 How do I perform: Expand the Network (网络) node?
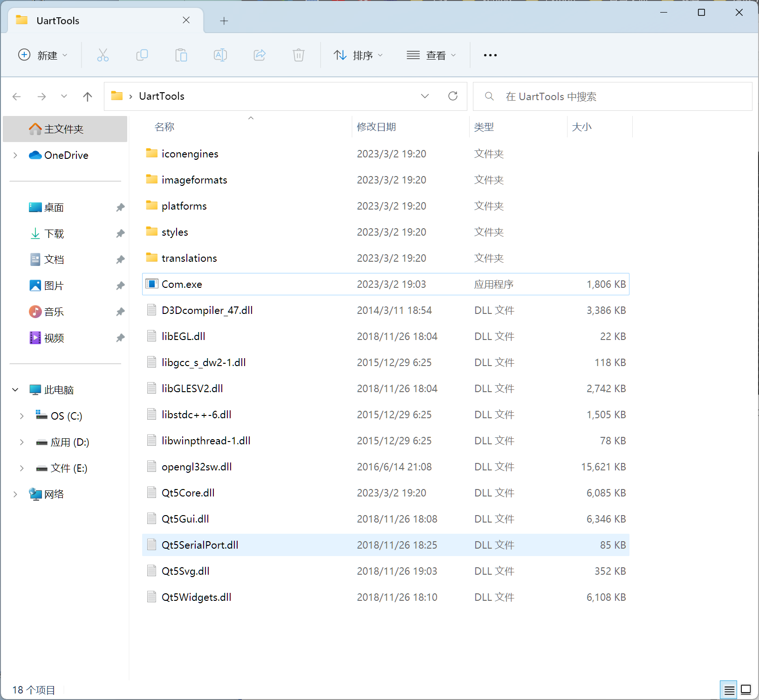[15, 494]
